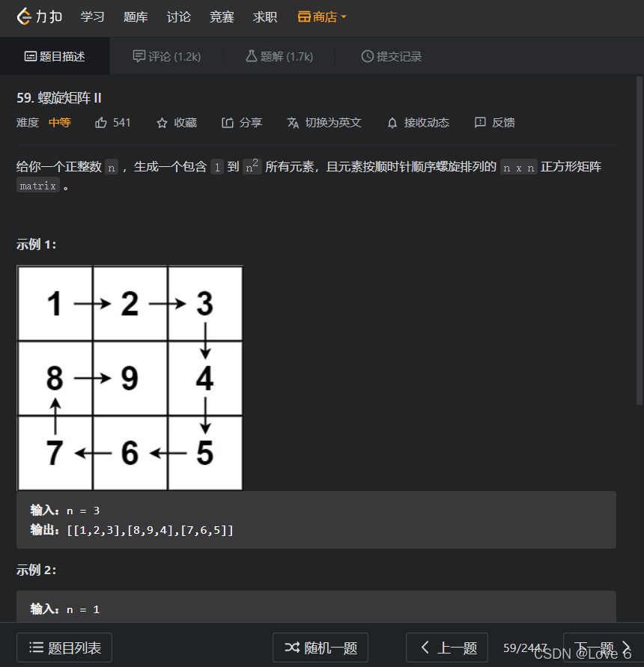Go to next problem 下一题
This screenshot has width=644, height=667.
coord(603,648)
